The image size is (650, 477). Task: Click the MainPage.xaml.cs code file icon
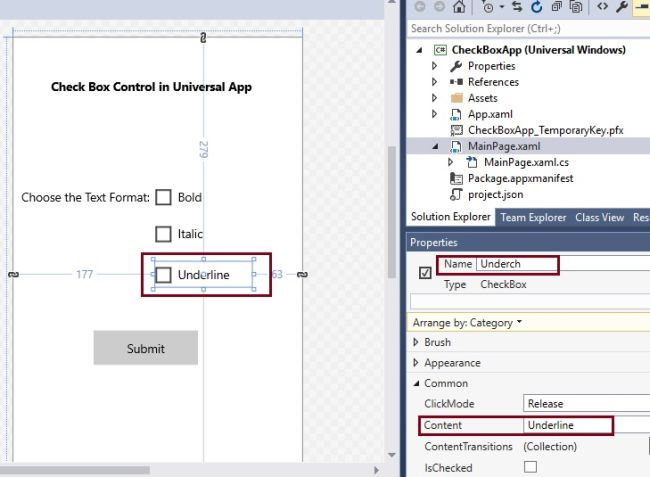[471, 162]
